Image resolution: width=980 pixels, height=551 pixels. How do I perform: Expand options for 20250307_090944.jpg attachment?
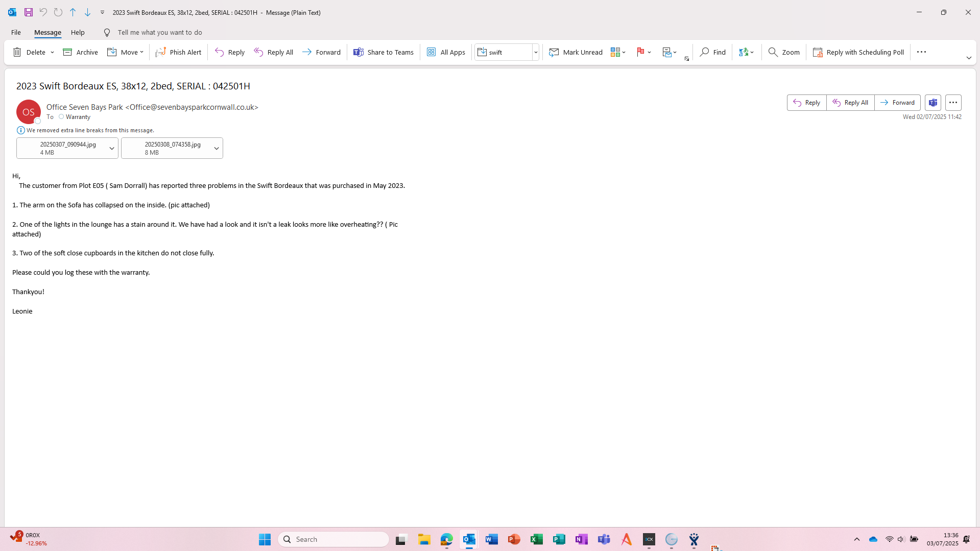pos(112,149)
